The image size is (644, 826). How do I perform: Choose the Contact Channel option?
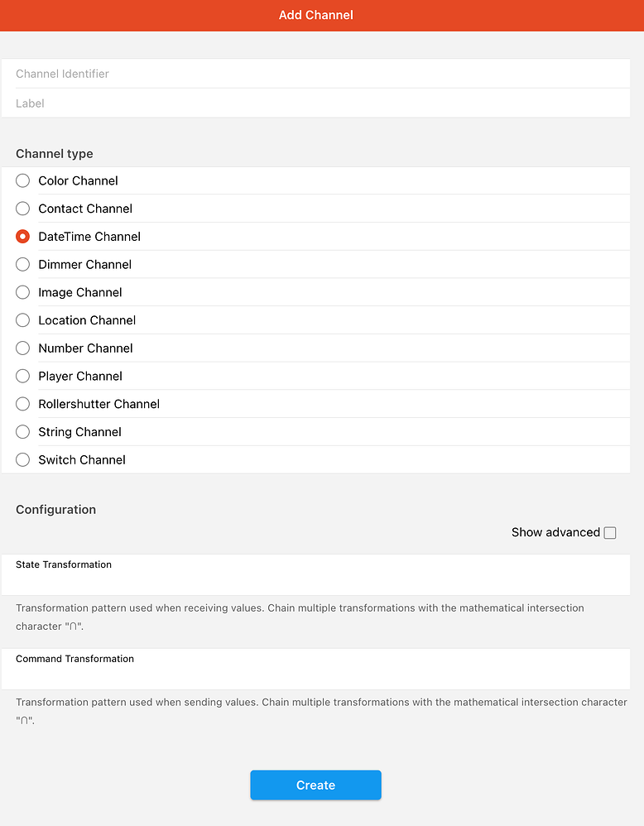click(23, 209)
